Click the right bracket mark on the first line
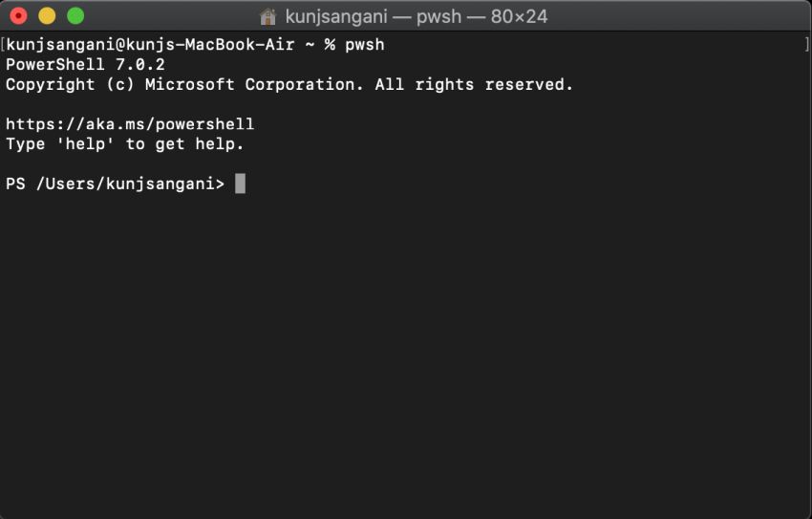The height and width of the screenshot is (519, 812). point(807,45)
